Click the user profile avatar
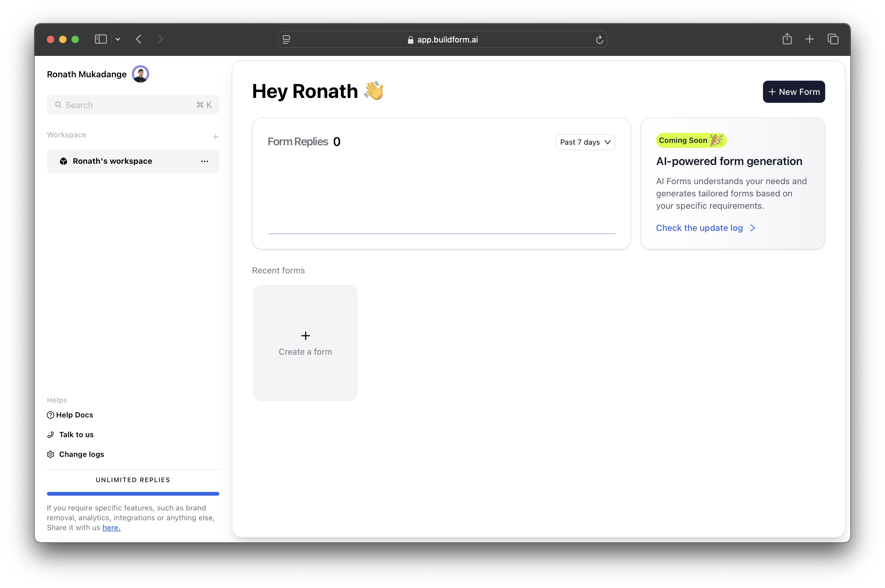 point(141,74)
